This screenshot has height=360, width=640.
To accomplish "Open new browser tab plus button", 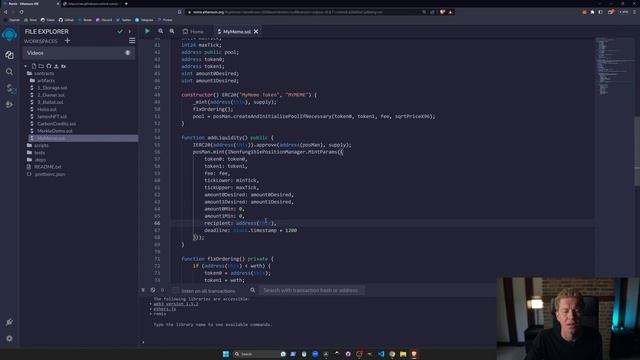I will tap(126, 4).
